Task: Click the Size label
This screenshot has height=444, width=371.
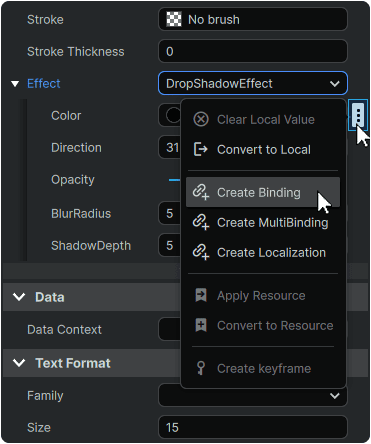Action: click(x=39, y=427)
